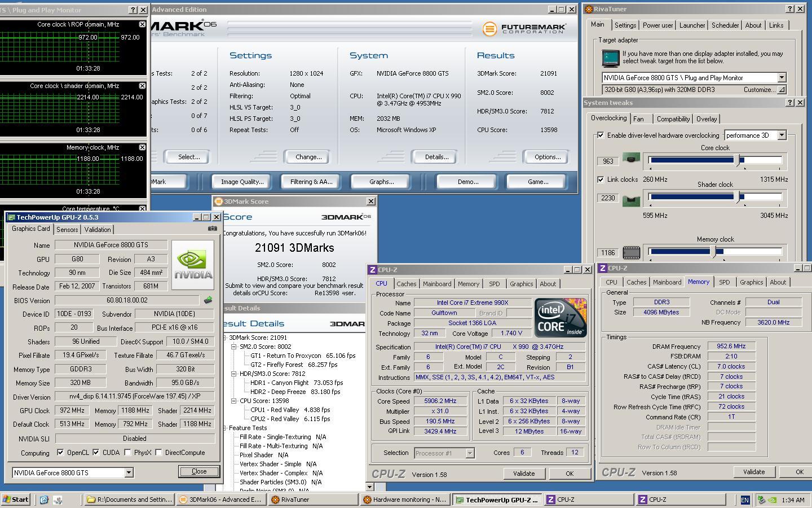Close the Memory clock monitoring graph
The height and width of the screenshot is (508, 812).
(x=142, y=147)
